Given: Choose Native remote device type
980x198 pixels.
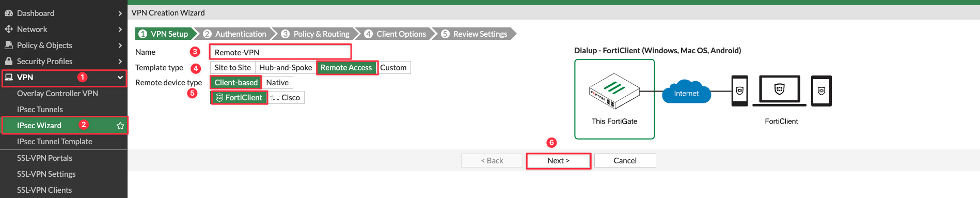Looking at the screenshot, I should coord(277,83).
